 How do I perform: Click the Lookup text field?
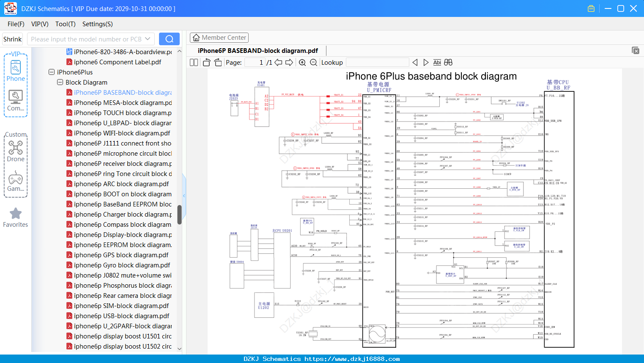pyautogui.click(x=377, y=63)
